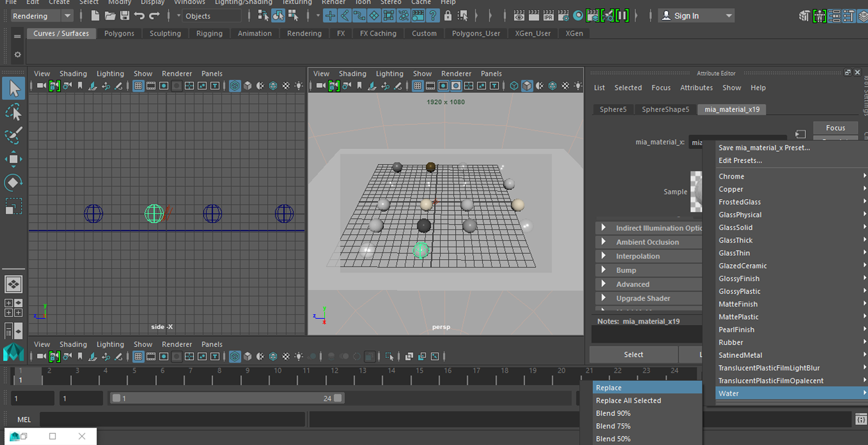Switch to the Polygons shelf tab
This screenshot has height=445, width=868.
click(119, 34)
